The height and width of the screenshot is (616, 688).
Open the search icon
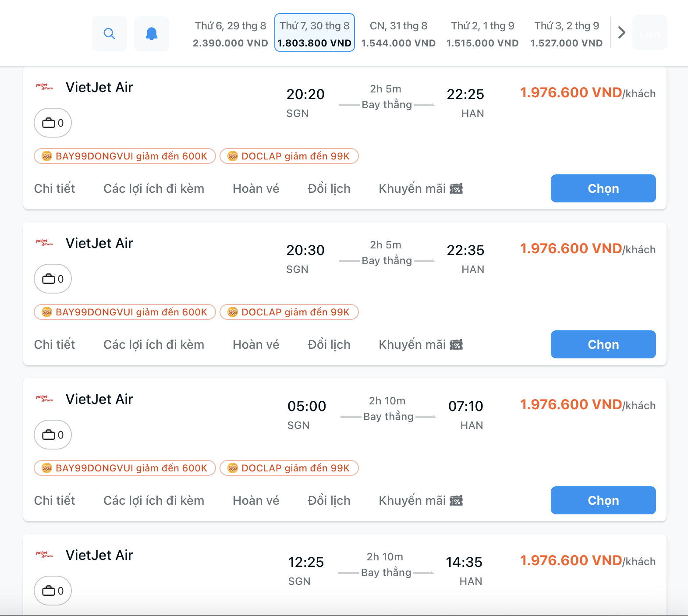[x=109, y=33]
